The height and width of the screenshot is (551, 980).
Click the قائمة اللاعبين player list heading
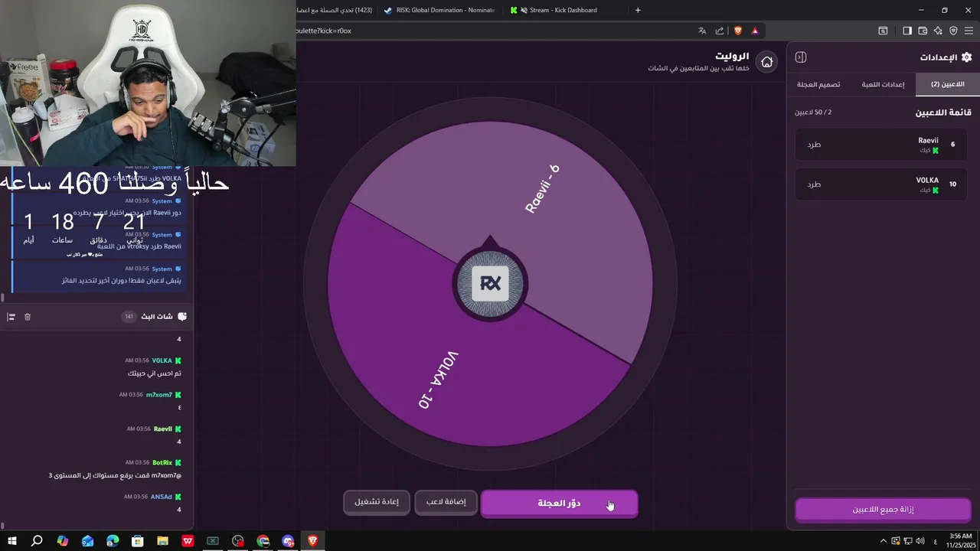click(x=943, y=112)
